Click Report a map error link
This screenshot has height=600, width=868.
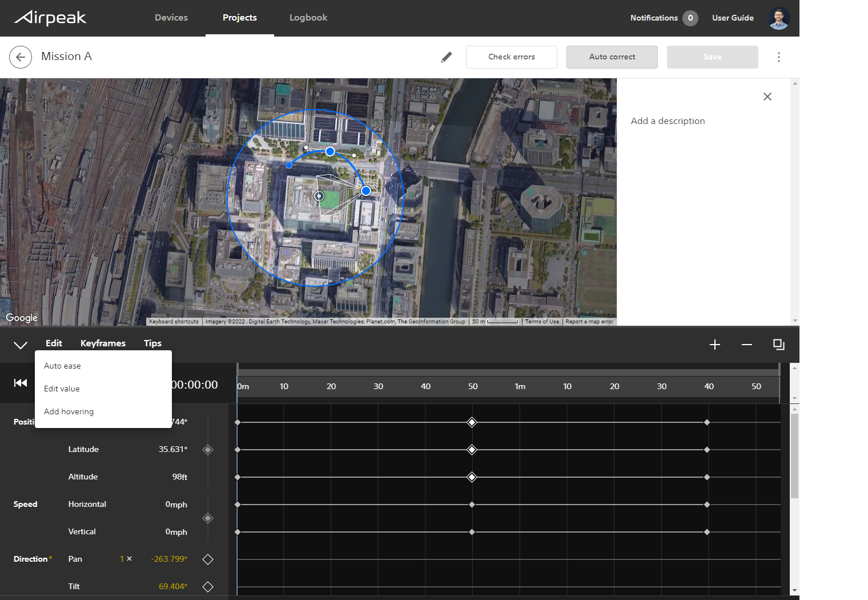(589, 322)
